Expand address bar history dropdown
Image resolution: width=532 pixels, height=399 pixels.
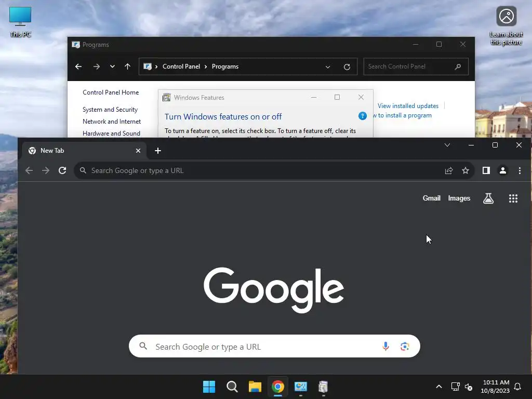pos(328,67)
